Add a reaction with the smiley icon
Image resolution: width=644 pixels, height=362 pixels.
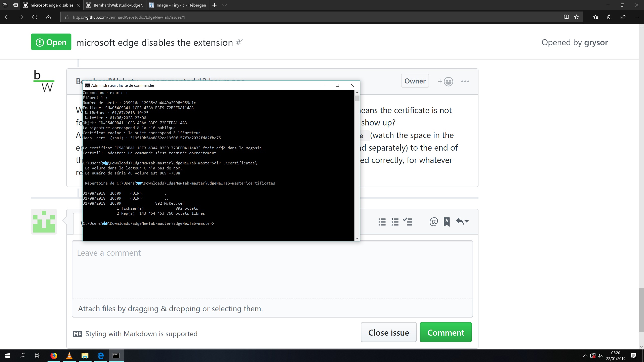pos(448,81)
